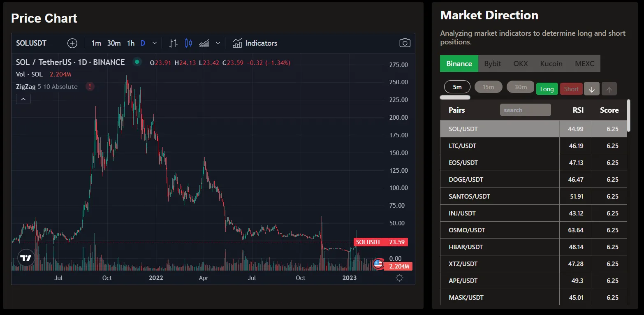Toggle the Short positions filter

click(571, 89)
